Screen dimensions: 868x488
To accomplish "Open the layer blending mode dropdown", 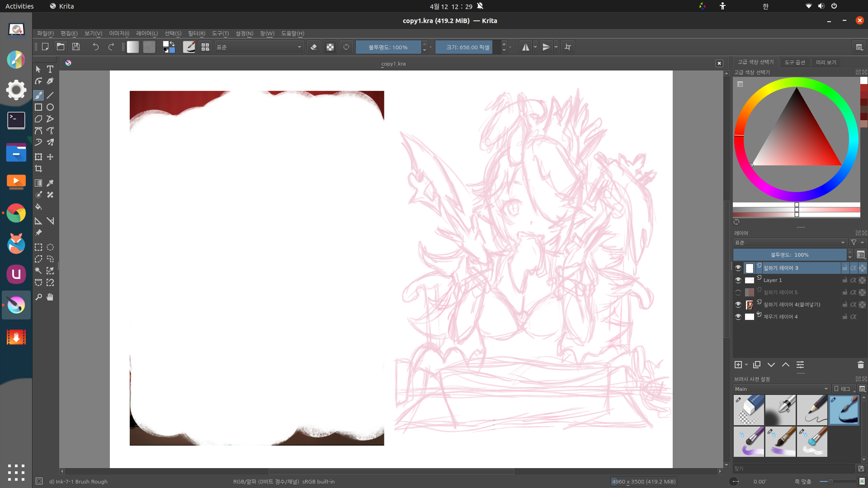I will [789, 243].
